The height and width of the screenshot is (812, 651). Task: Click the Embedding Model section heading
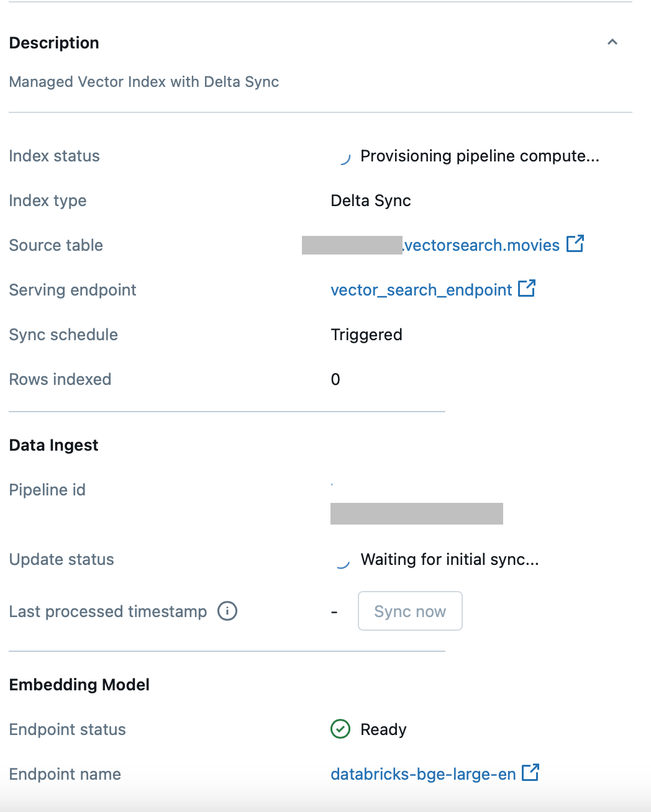80,685
